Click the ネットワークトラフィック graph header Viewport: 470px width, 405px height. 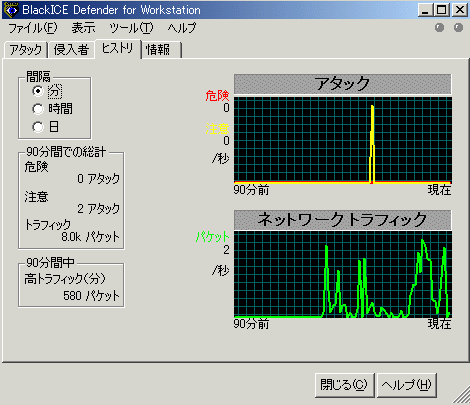[x=343, y=220]
